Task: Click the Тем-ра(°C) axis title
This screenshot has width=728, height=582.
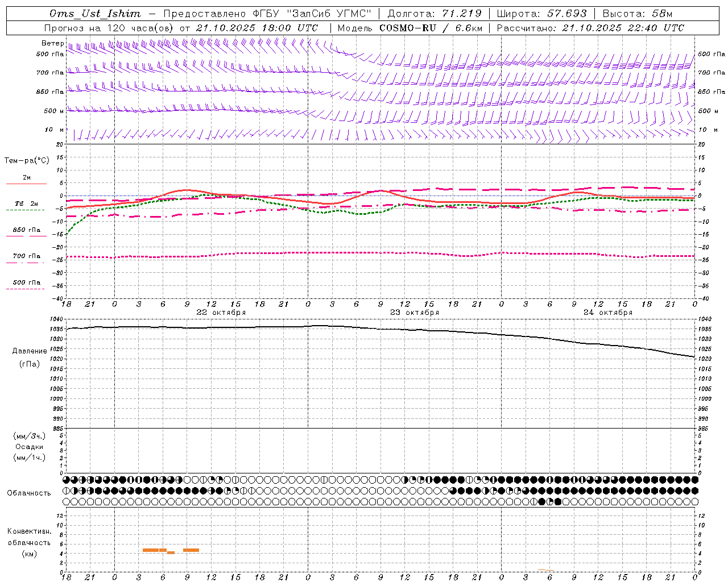Action: pos(27,161)
